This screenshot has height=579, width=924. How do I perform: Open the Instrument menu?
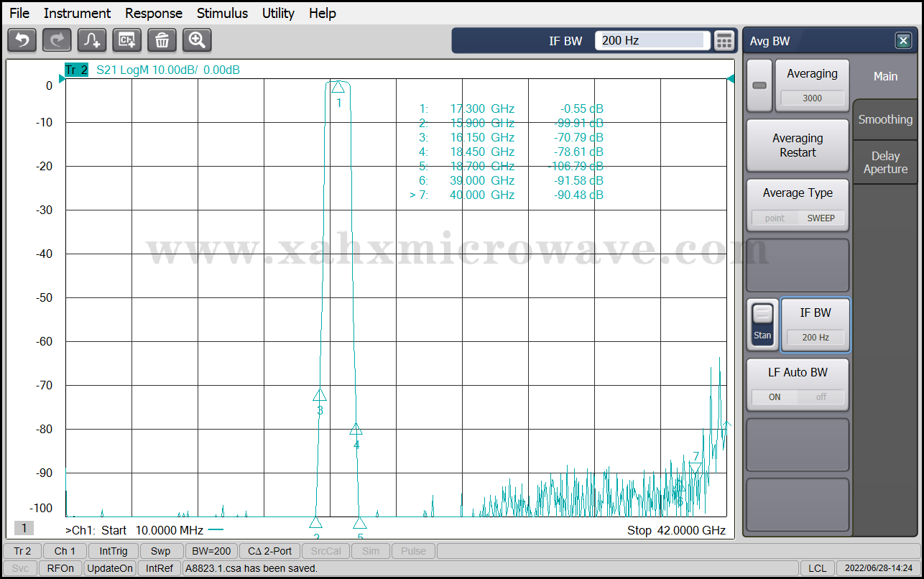point(77,13)
